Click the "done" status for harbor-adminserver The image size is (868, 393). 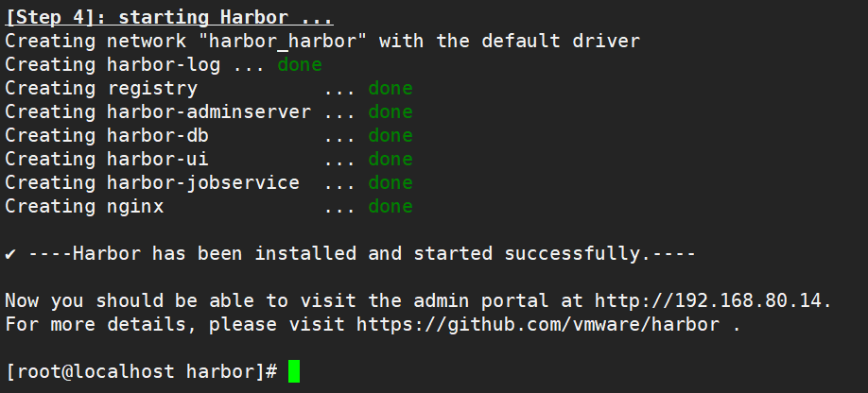pyautogui.click(x=391, y=112)
